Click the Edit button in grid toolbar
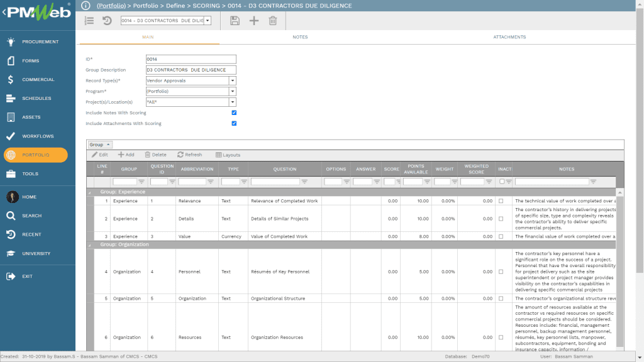This screenshot has width=644, height=362. point(100,155)
